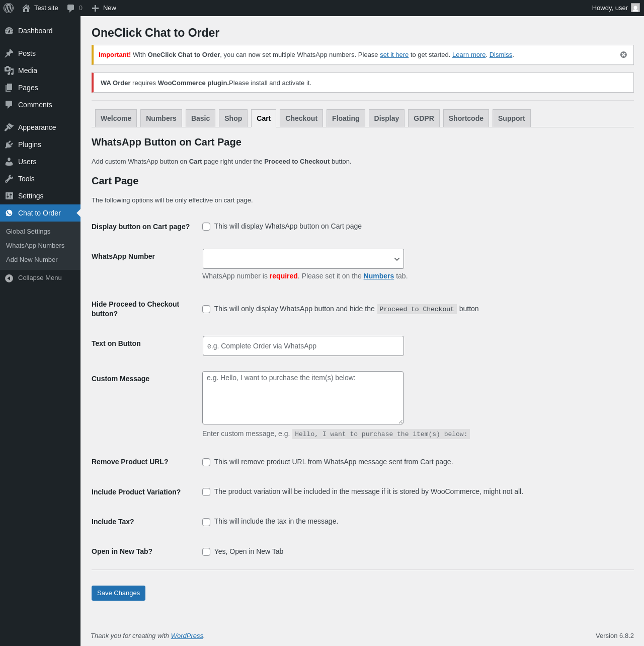Click the Chat to Order WhatsApp icon
This screenshot has width=644, height=646.
tap(9, 213)
